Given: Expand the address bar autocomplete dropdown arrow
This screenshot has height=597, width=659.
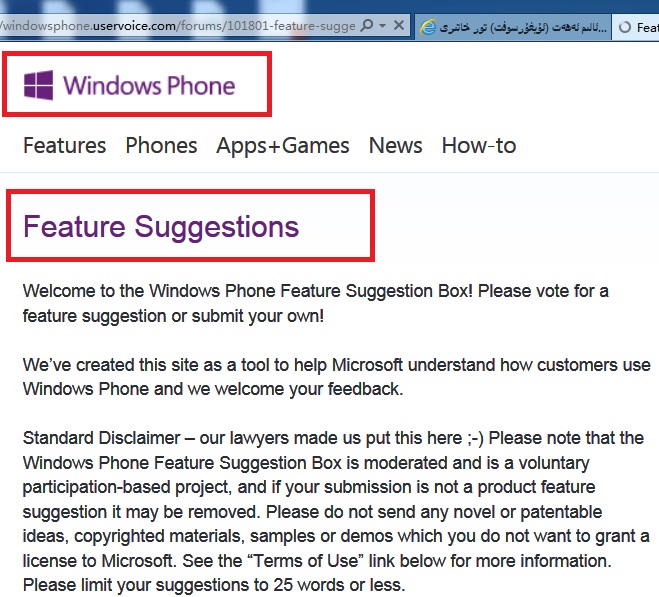Looking at the screenshot, I should pyautogui.click(x=382, y=26).
